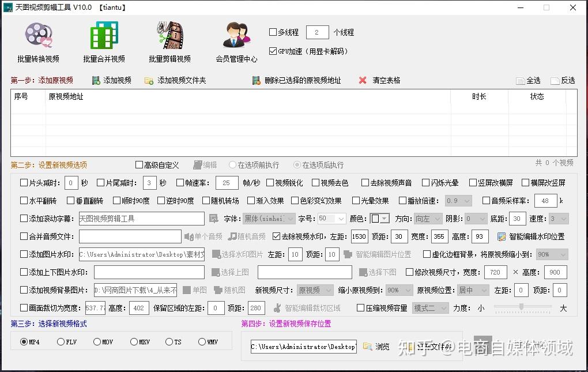This screenshot has height=372, width=588.
Task: Open the 批量转换视频 tool icon
Action: click(39, 35)
